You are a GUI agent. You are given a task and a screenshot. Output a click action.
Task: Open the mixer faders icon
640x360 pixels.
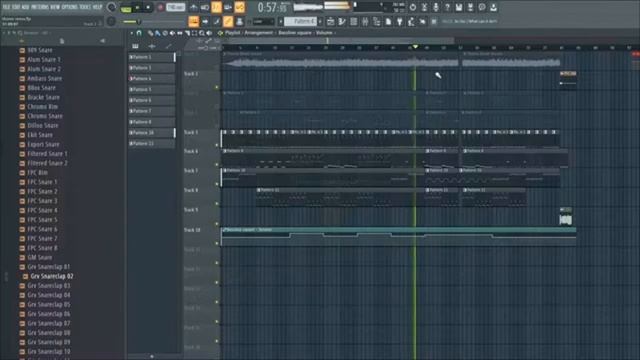click(365, 21)
